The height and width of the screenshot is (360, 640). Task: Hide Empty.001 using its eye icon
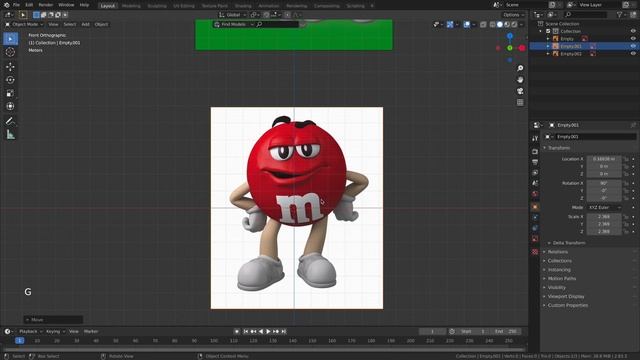[633, 46]
